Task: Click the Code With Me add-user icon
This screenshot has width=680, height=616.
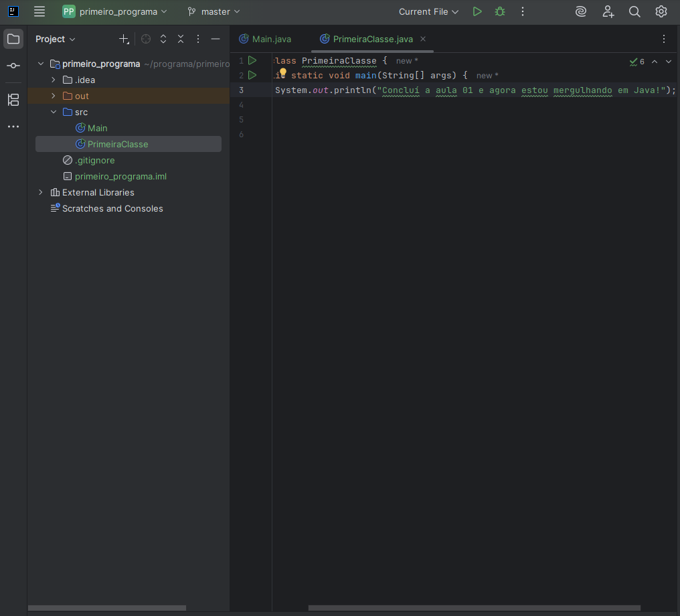Action: point(608,11)
